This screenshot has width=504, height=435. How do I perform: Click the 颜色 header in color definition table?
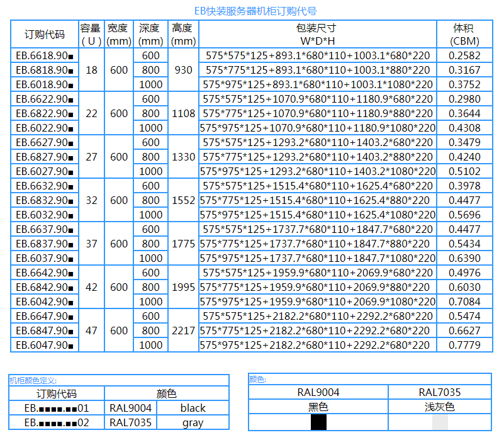166,394
